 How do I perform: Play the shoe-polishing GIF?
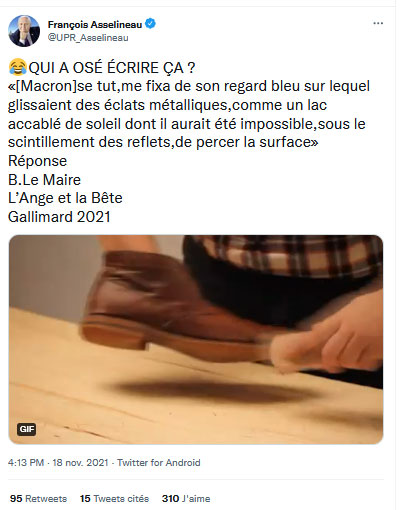pyautogui.click(x=196, y=339)
